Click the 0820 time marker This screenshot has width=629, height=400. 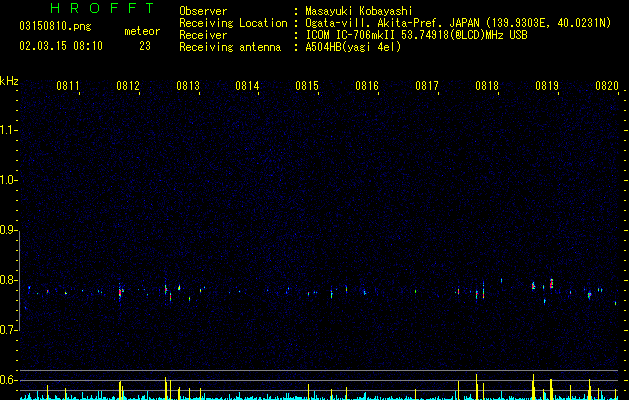(x=607, y=86)
